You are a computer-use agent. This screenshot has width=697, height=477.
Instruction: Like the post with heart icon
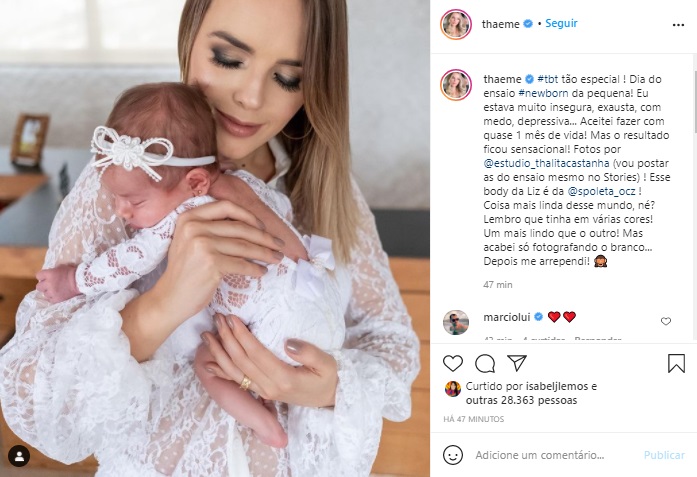point(453,363)
